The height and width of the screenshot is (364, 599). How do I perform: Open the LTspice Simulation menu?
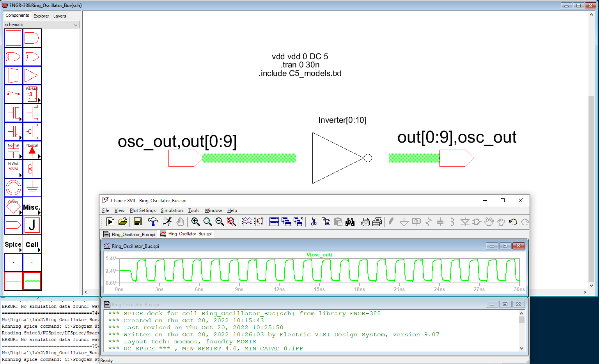coord(172,210)
